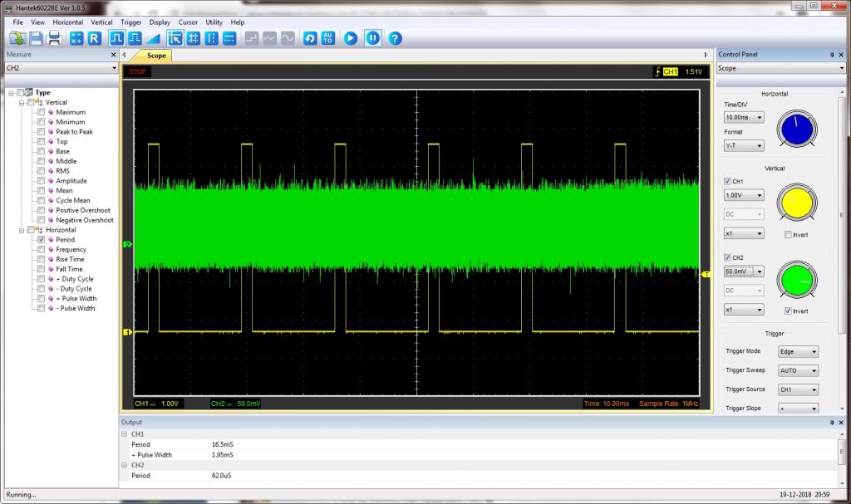Open the Time/DIV 10.00ms dropdown
The width and height of the screenshot is (851, 504).
[x=743, y=117]
